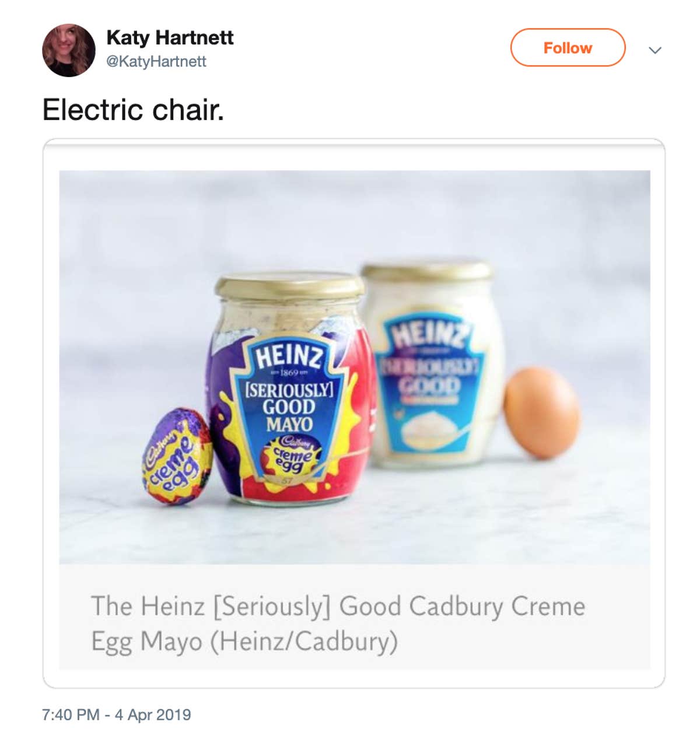Click the gold lid of the blurred jar
700x732 pixels.
point(428,270)
